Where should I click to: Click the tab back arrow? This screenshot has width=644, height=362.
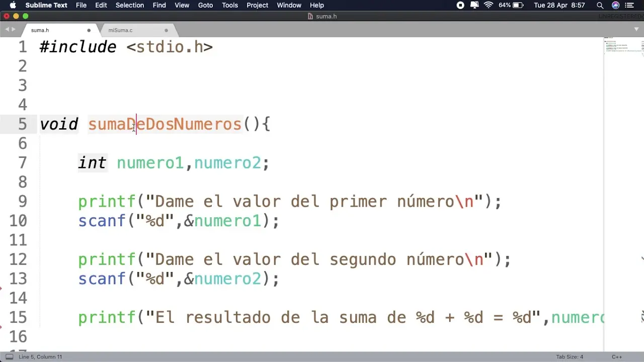coord(7,30)
